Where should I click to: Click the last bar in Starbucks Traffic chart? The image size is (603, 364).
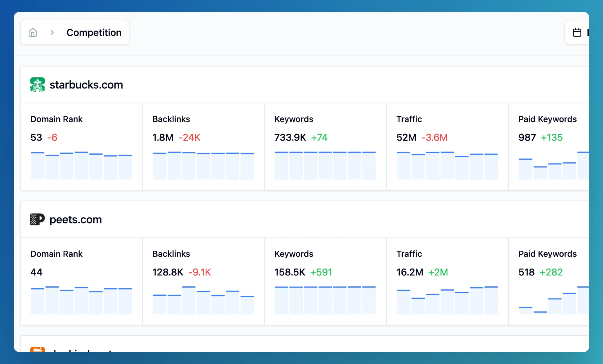[491, 166]
